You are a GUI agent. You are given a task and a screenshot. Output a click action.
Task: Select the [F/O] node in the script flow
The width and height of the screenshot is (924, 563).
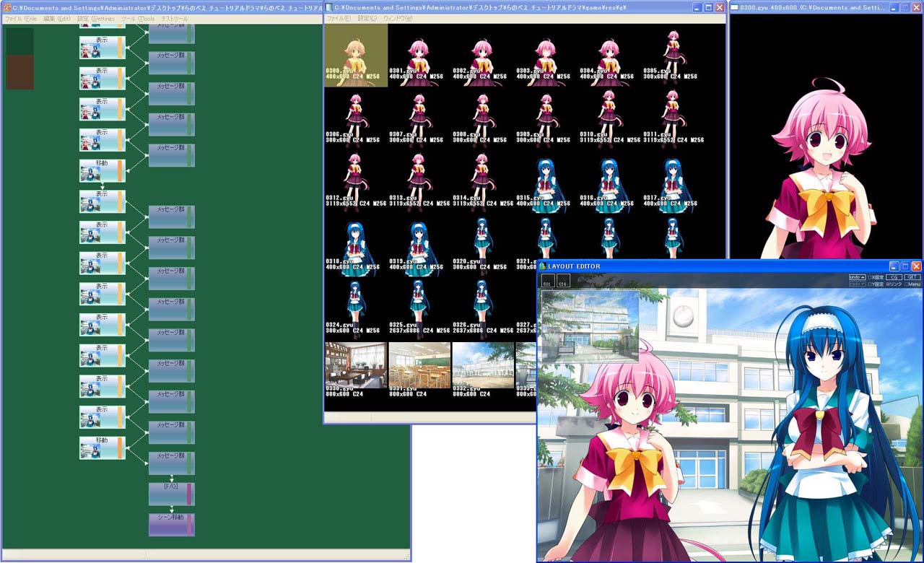click(x=172, y=494)
